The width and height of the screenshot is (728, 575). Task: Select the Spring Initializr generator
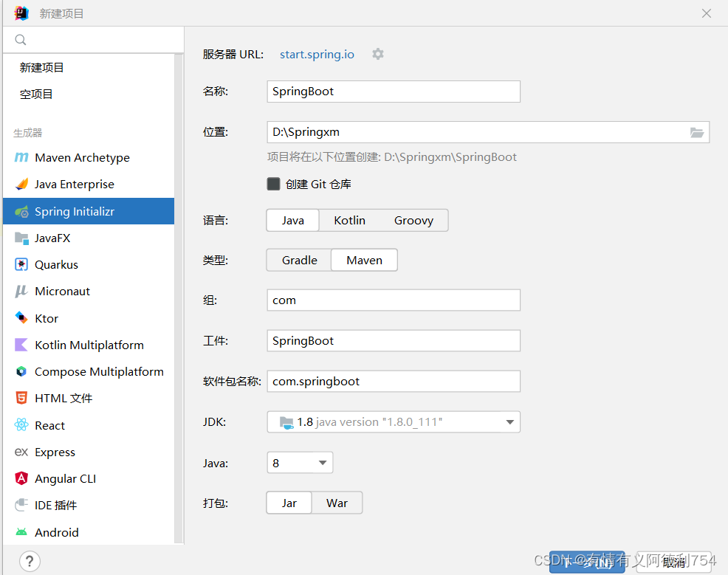pyautogui.click(x=88, y=212)
